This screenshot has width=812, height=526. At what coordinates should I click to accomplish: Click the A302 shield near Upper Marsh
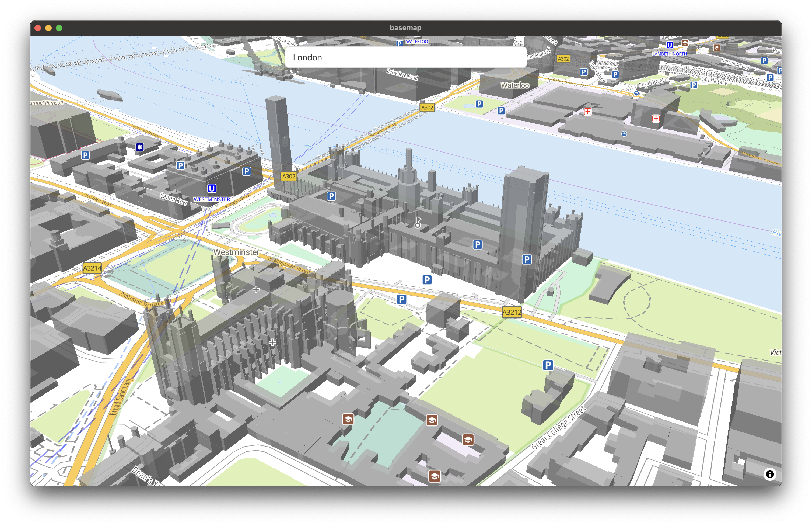tap(563, 59)
